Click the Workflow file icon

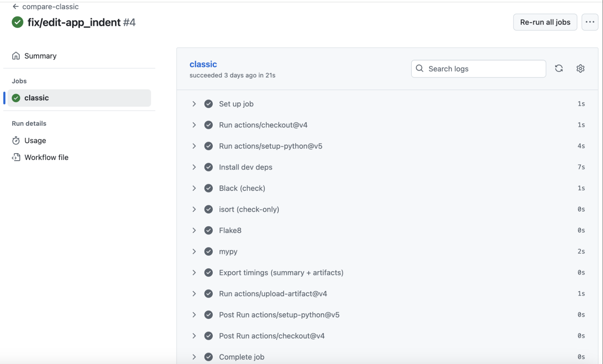click(16, 157)
